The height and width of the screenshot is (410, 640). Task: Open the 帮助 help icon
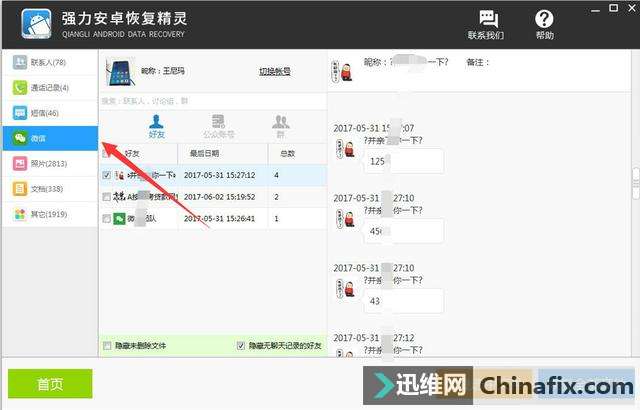544,24
